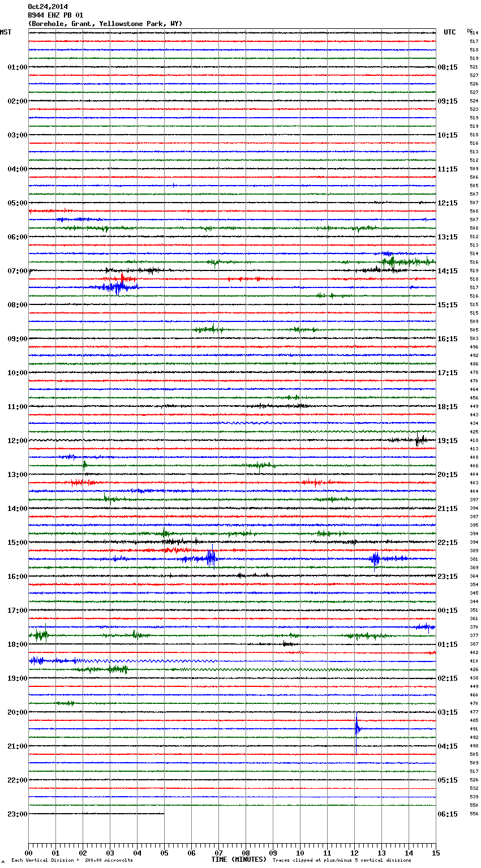Click the 11:00 MST time label

coord(17,407)
